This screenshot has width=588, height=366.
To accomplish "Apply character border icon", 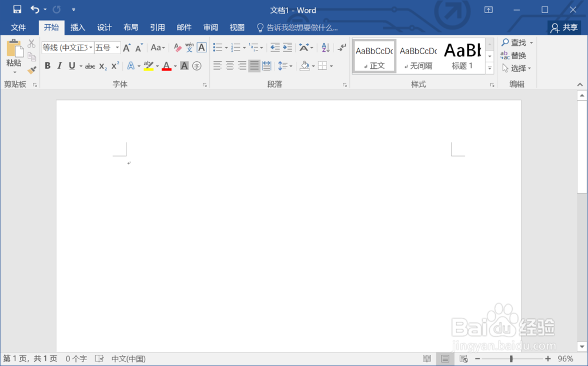I will point(202,48).
